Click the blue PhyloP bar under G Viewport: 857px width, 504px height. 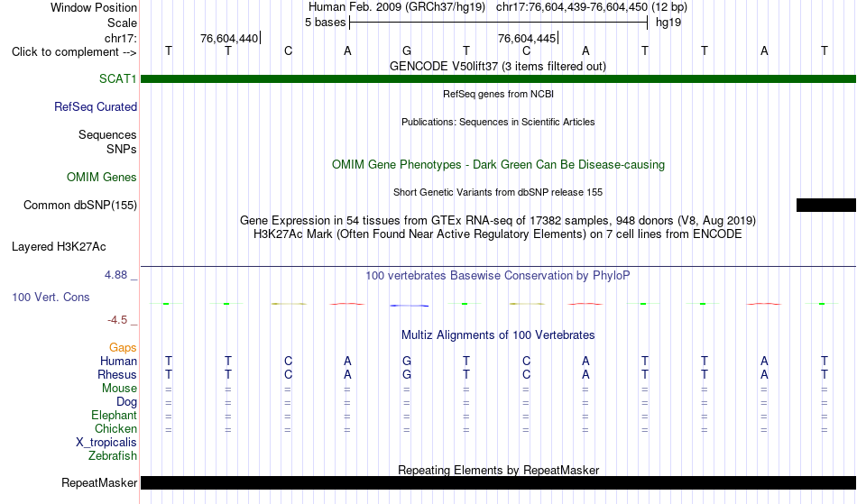[409, 306]
